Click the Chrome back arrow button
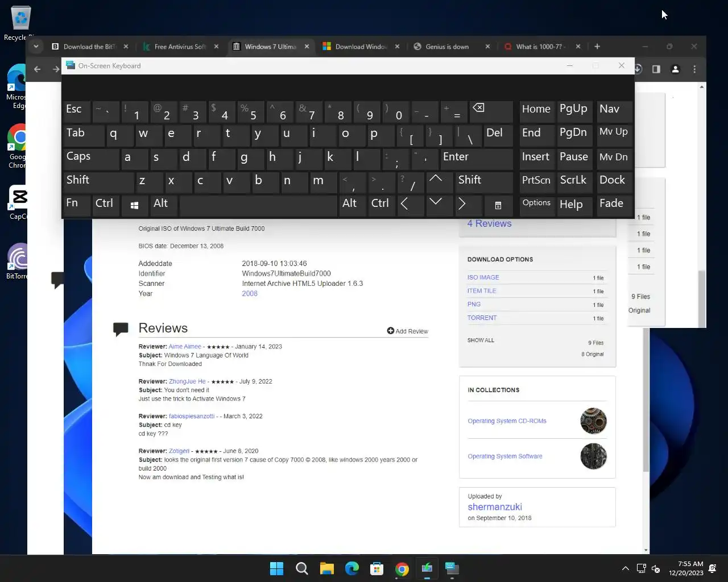Screen dimensions: 728x582 click(38, 69)
